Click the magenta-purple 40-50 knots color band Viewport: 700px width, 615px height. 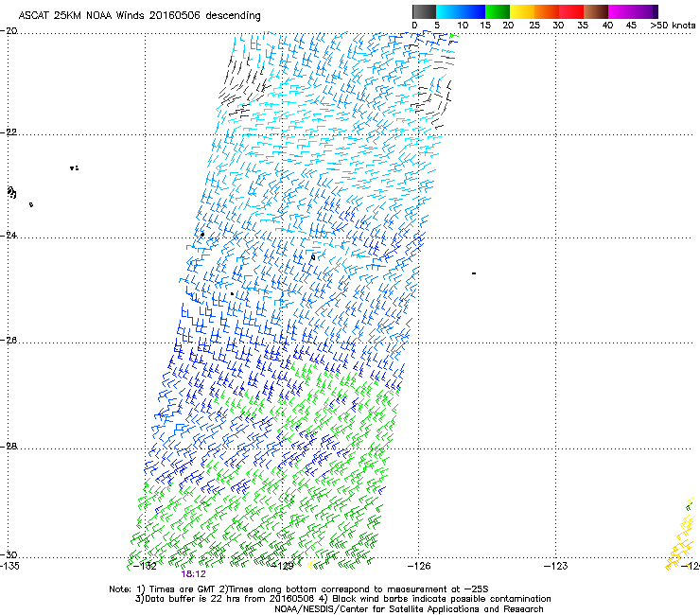(x=633, y=11)
